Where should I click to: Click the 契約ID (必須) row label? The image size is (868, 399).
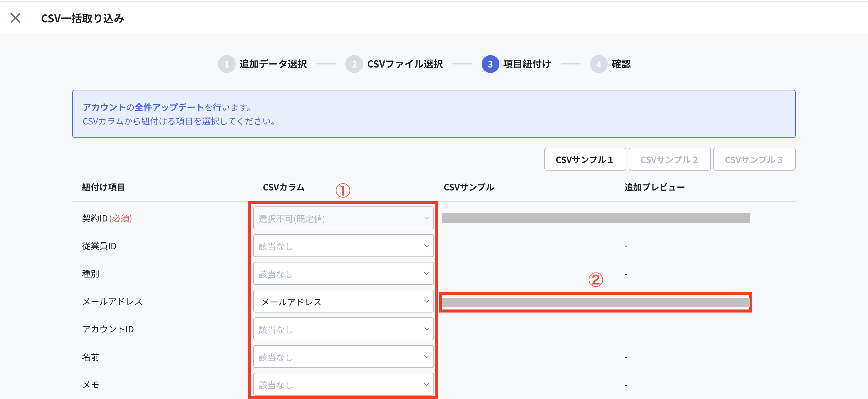pos(107,218)
